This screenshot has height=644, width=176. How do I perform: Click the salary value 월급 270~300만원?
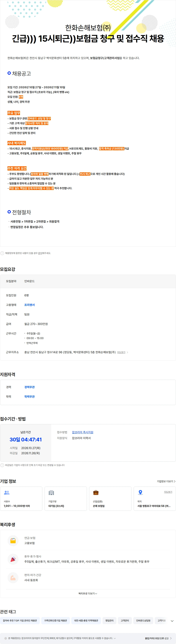[36, 324]
